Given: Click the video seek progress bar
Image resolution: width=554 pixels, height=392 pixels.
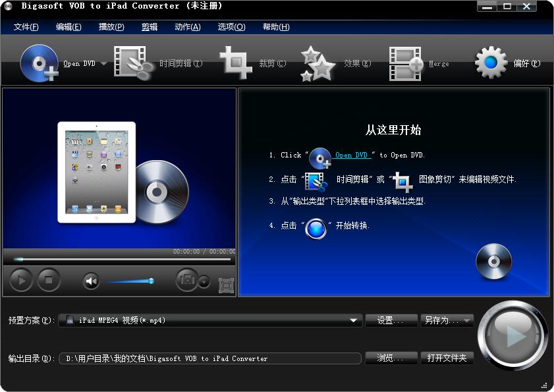Looking at the screenshot, I should [x=123, y=259].
